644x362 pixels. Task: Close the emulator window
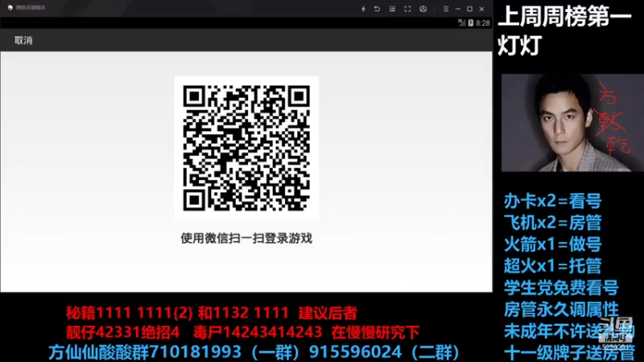pyautogui.click(x=481, y=9)
